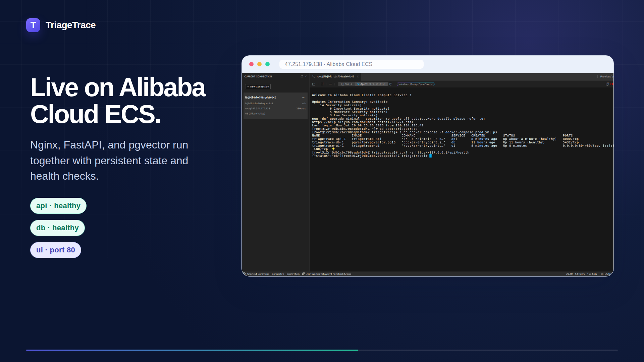Click the ui · port 80 badge
This screenshot has width=644, height=362.
coord(56,250)
